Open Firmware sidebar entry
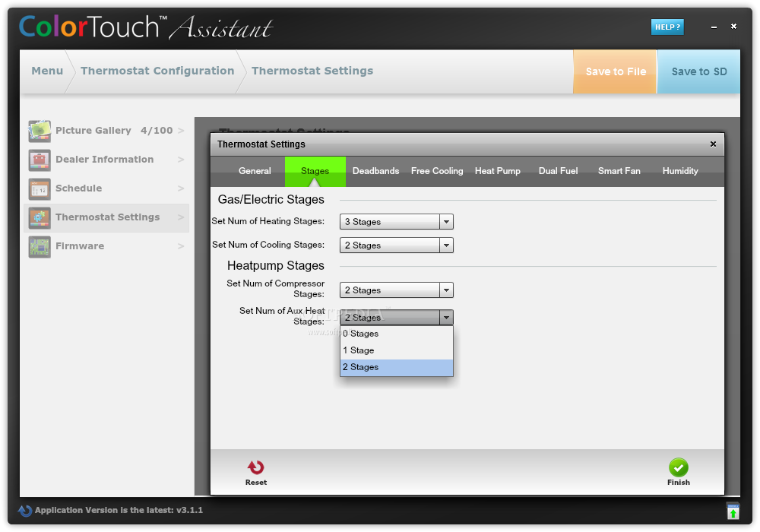Screen dimensions: 760x532 pos(106,246)
